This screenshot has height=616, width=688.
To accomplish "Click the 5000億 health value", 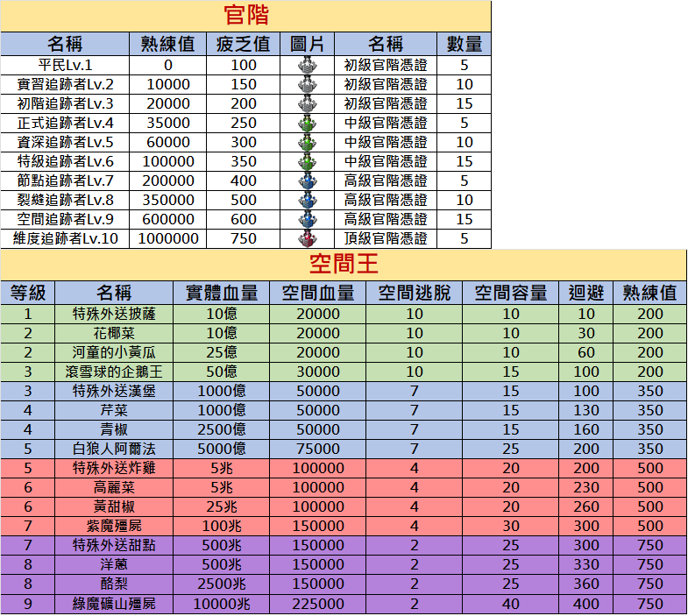I will (222, 450).
